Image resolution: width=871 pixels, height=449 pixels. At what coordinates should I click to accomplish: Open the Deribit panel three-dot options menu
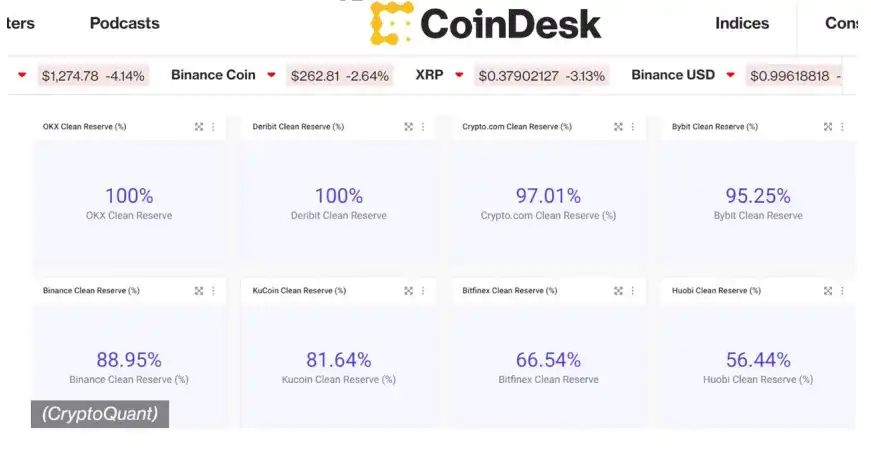point(422,127)
